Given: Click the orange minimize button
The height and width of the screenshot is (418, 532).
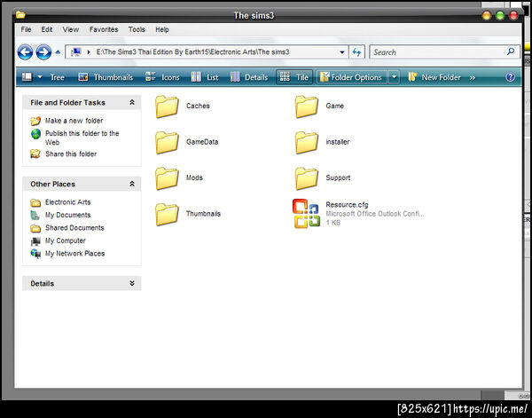Looking at the screenshot, I should tap(487, 15).
